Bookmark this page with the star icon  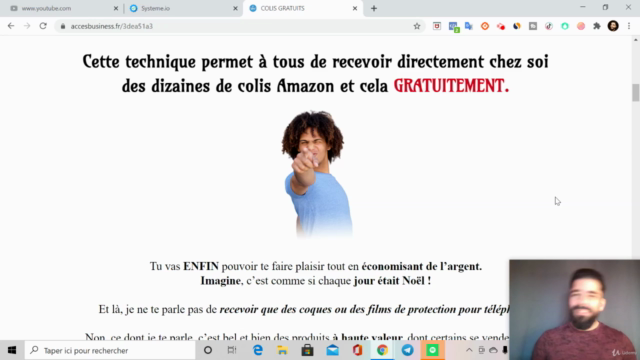[417, 26]
